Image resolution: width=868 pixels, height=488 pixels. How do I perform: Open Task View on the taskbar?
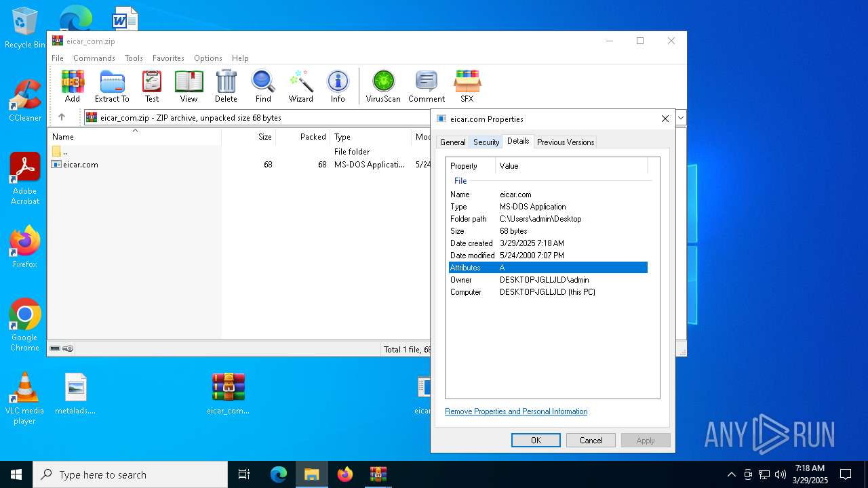[x=244, y=474]
